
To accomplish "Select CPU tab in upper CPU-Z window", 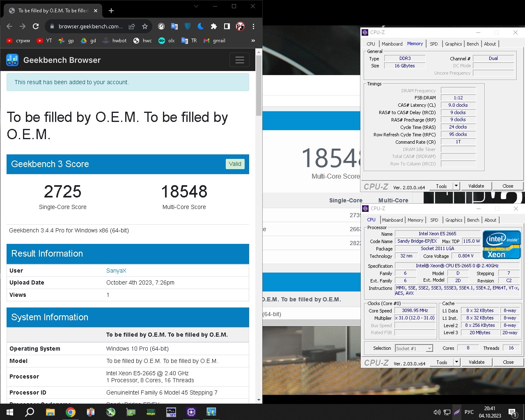I will 371,44.
